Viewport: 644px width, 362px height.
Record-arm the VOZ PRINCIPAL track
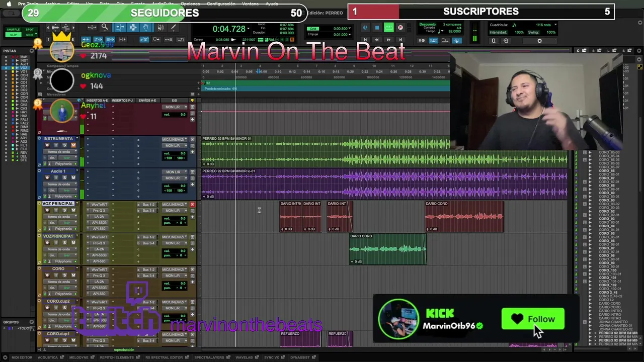pyautogui.click(x=47, y=210)
